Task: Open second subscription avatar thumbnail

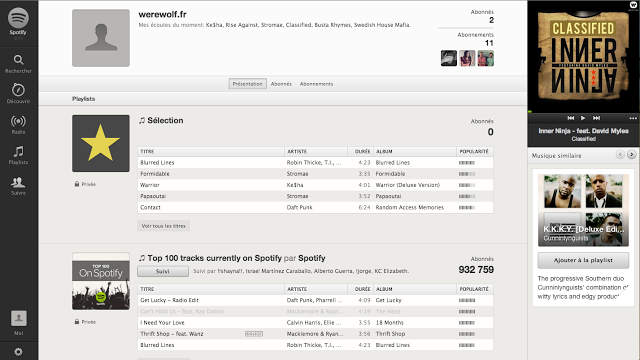Action: [467, 58]
